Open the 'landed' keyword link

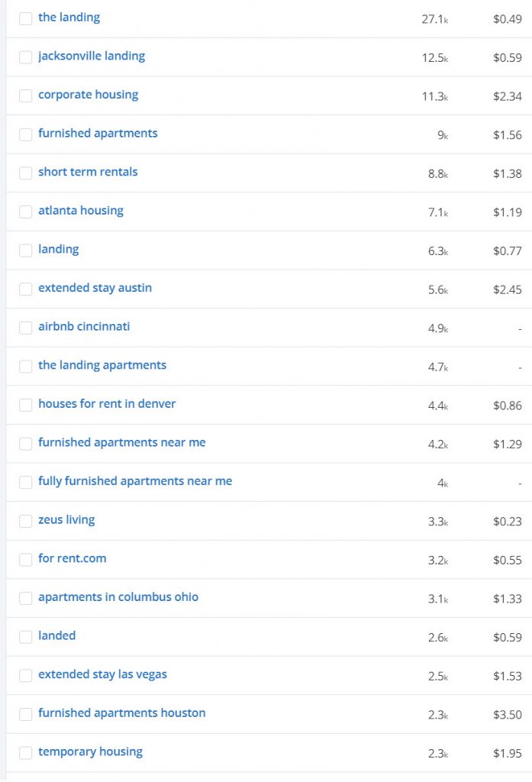57,635
